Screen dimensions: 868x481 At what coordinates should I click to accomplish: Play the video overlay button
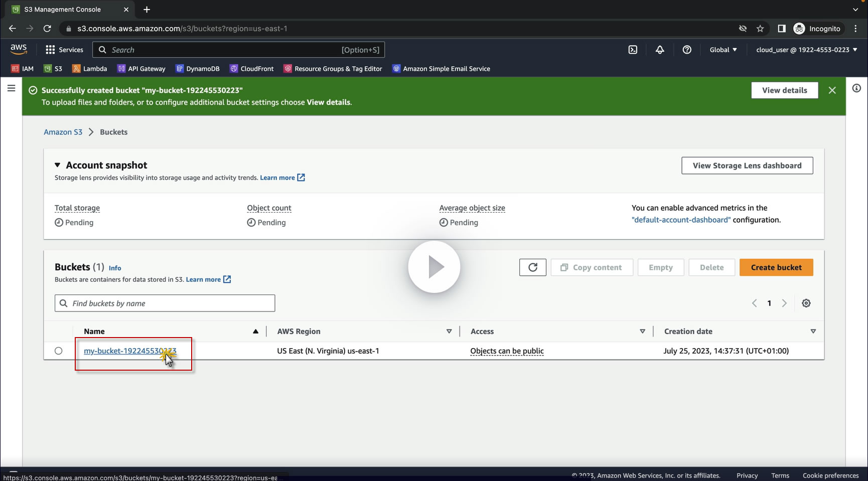(434, 267)
